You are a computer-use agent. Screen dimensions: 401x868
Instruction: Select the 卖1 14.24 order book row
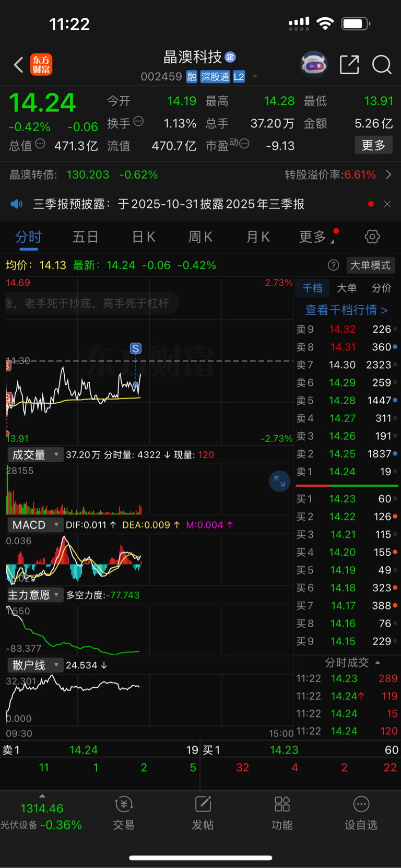point(347,472)
